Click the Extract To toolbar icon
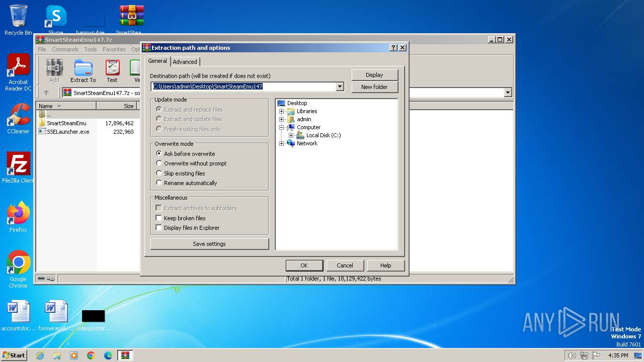 coord(83,71)
